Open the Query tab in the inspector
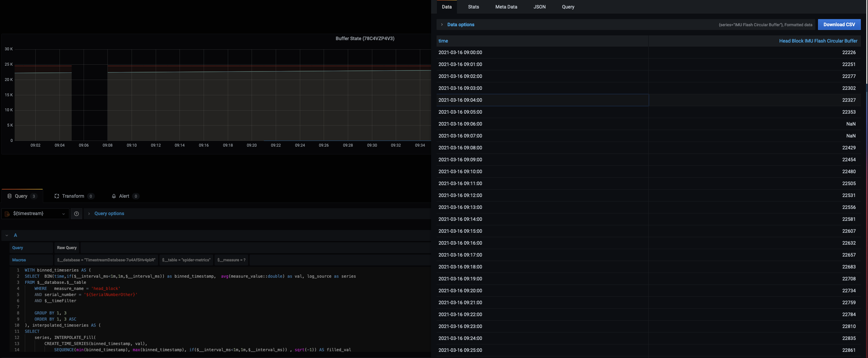Image resolution: width=868 pixels, height=358 pixels. 568,7
